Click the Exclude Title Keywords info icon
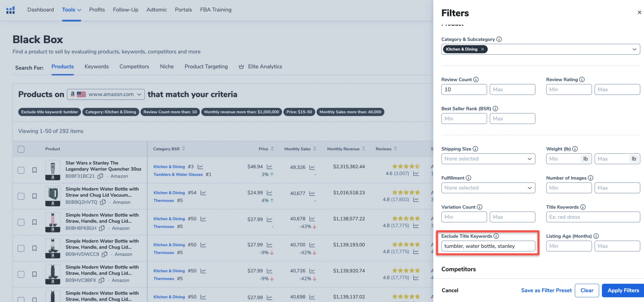Image resolution: width=644 pixels, height=302 pixels. click(496, 236)
